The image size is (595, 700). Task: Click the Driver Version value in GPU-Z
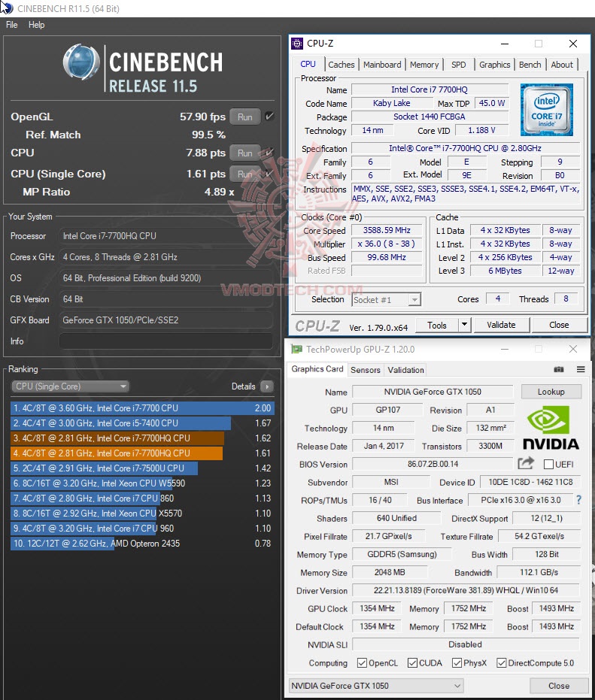click(466, 590)
